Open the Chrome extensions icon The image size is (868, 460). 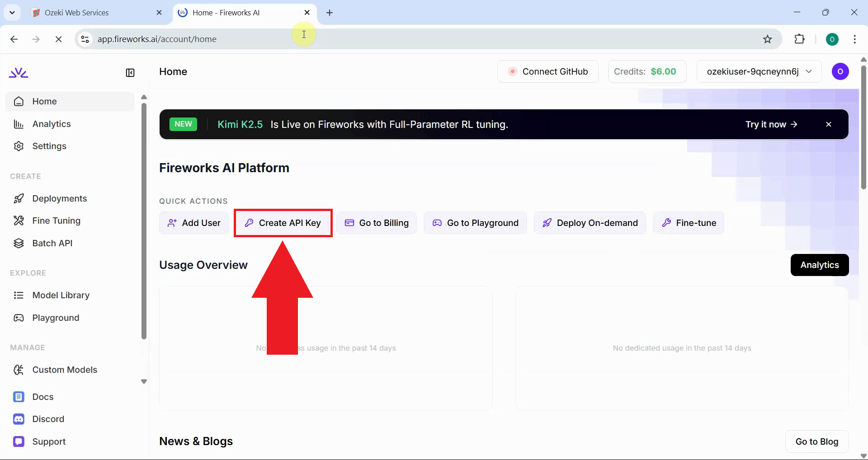[x=800, y=39]
